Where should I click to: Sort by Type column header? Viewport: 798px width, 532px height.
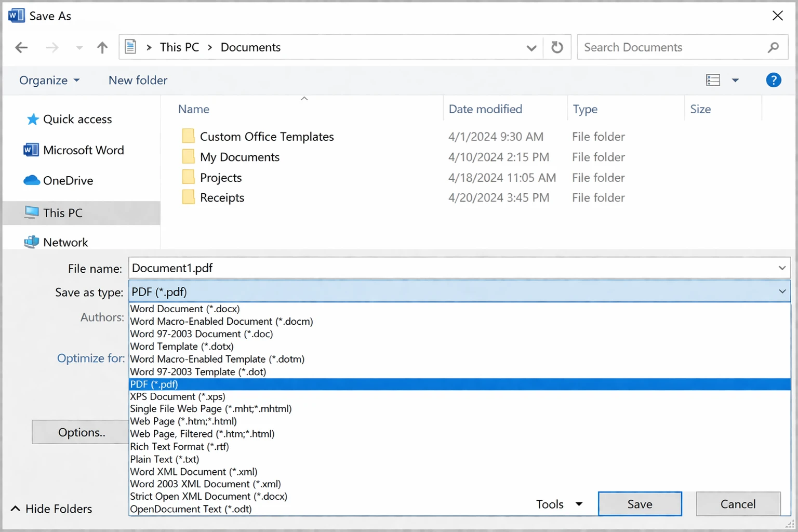(x=585, y=109)
